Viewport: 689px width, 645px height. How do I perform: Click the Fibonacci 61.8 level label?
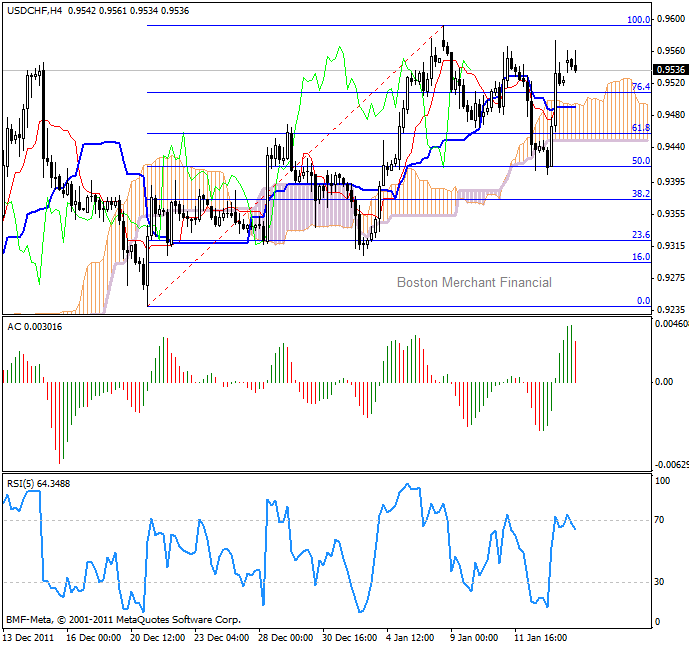tap(641, 128)
